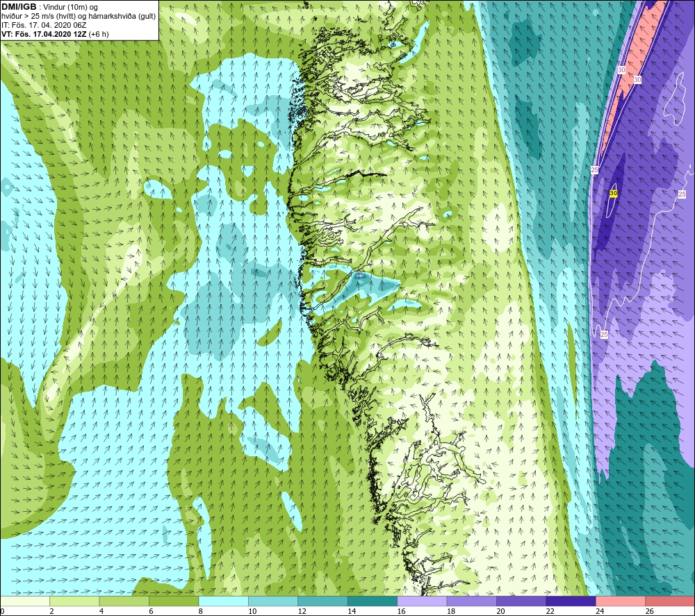Viewport: 695px width, 616px height.
Task: Select the teal 12–14 m/s legend swatch
Action: point(322,601)
